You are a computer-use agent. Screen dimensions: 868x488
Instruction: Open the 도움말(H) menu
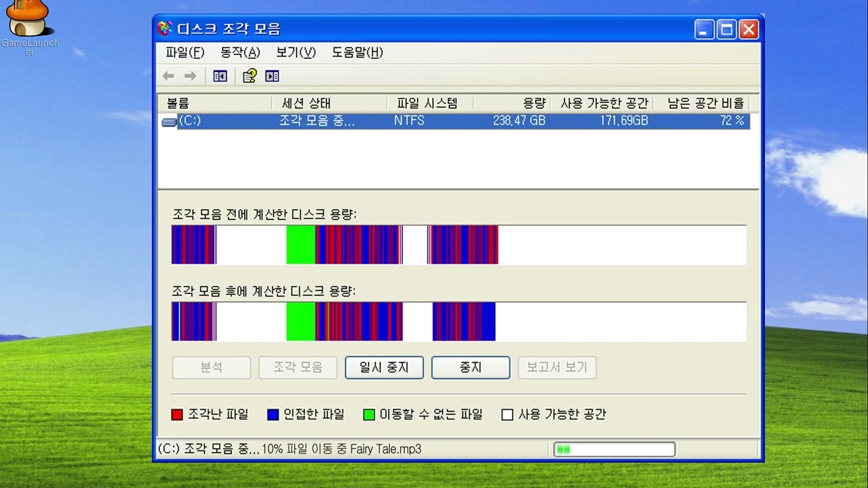point(357,52)
